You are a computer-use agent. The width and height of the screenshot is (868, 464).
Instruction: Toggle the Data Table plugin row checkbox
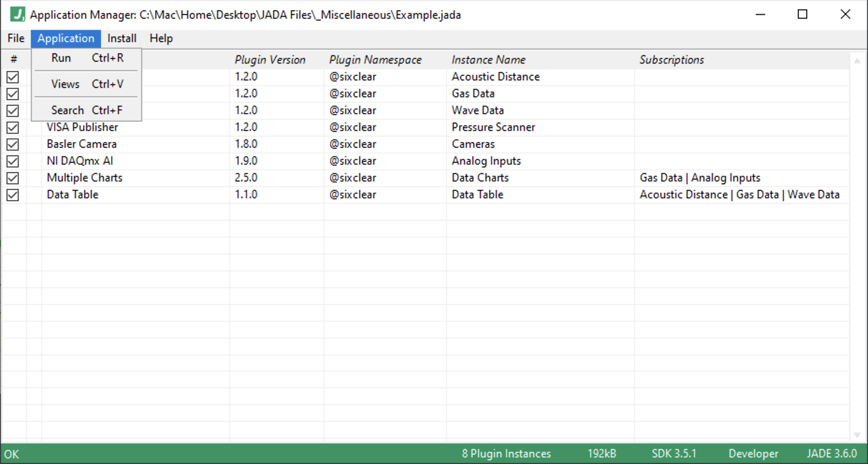coord(13,195)
